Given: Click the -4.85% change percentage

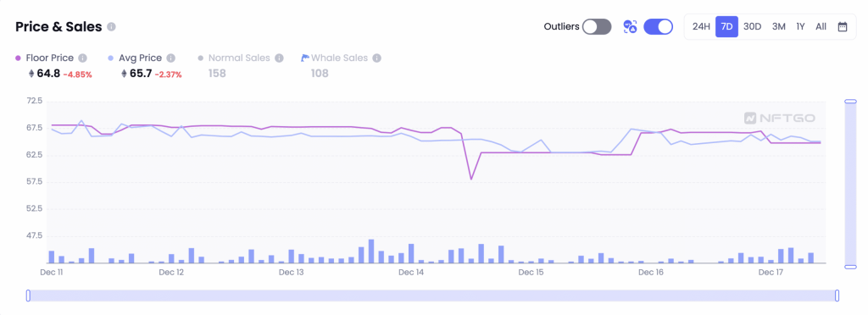Looking at the screenshot, I should (77, 75).
